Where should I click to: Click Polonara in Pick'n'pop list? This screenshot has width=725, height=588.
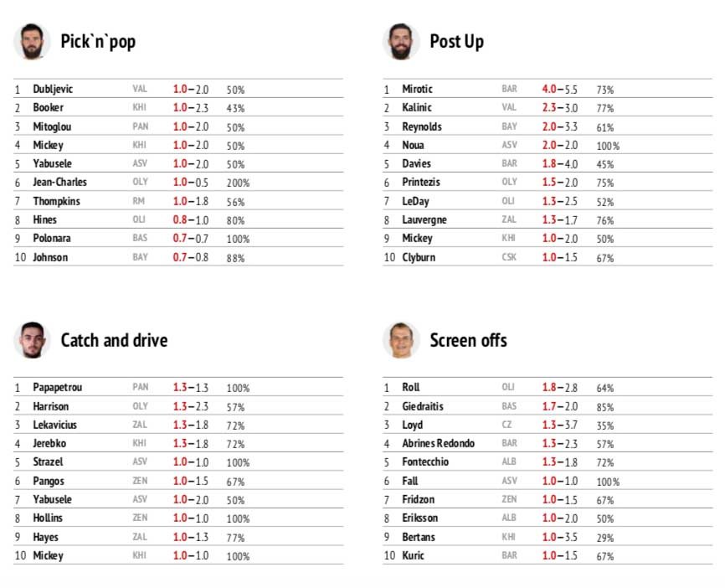52,238
